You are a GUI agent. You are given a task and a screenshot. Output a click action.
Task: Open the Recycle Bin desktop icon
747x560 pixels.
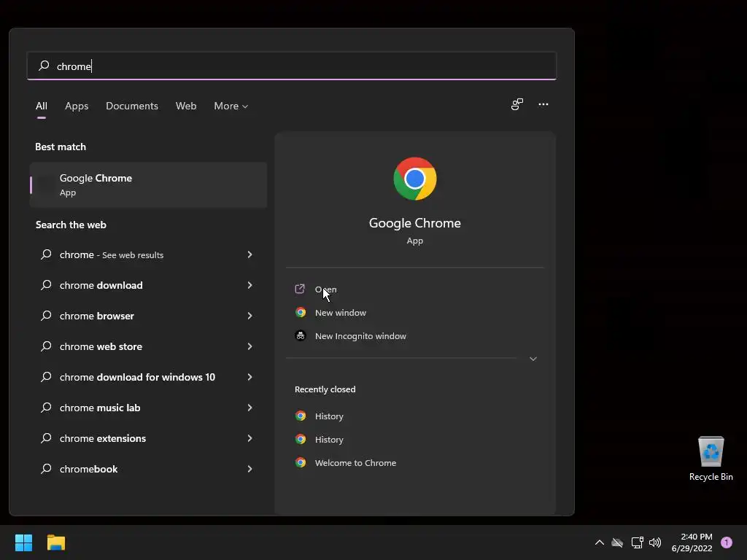[x=711, y=459]
